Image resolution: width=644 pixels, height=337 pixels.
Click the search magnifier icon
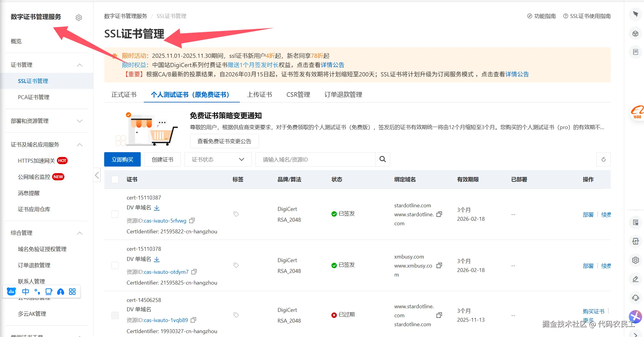tap(383, 159)
